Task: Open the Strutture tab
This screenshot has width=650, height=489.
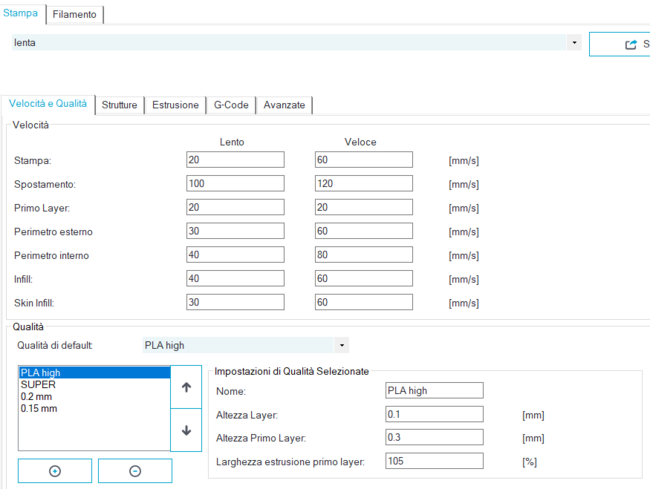Action: tap(119, 105)
